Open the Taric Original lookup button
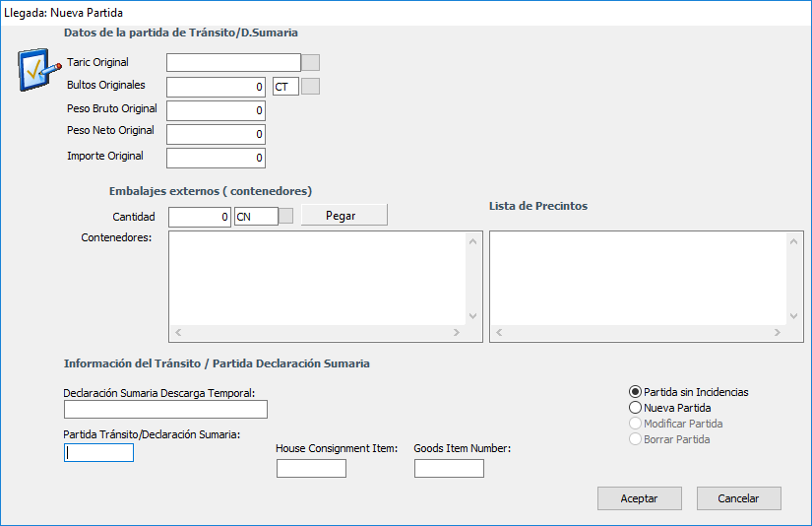Viewport: 812px width, 526px height. click(x=310, y=63)
